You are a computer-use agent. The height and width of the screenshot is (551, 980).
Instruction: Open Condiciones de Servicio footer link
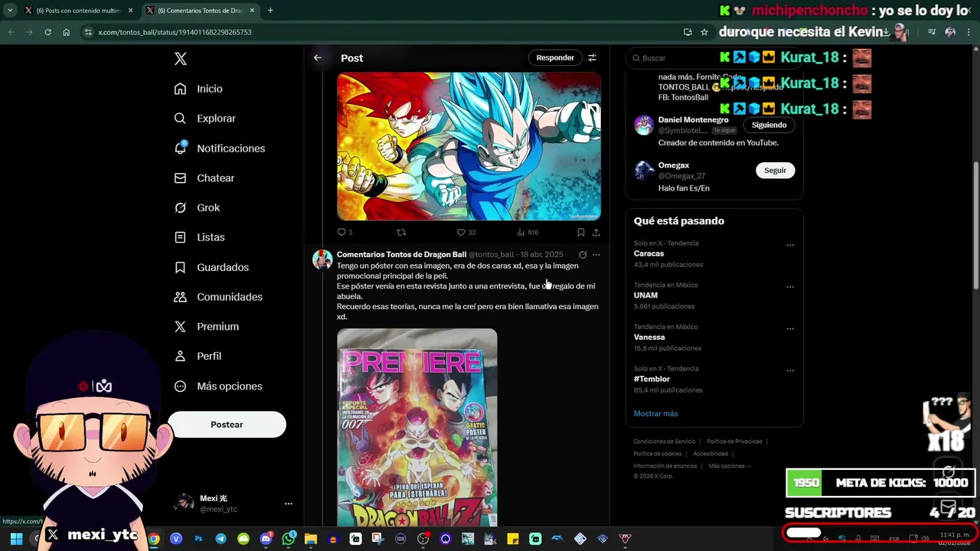(x=664, y=442)
